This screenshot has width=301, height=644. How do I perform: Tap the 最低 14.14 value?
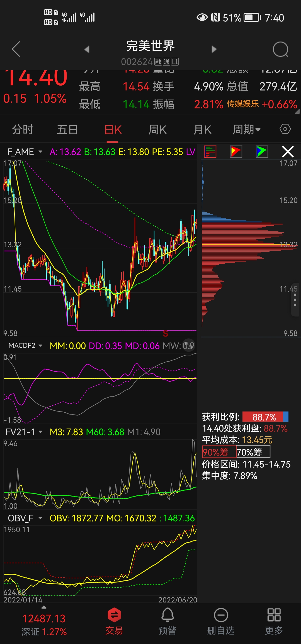136,104
